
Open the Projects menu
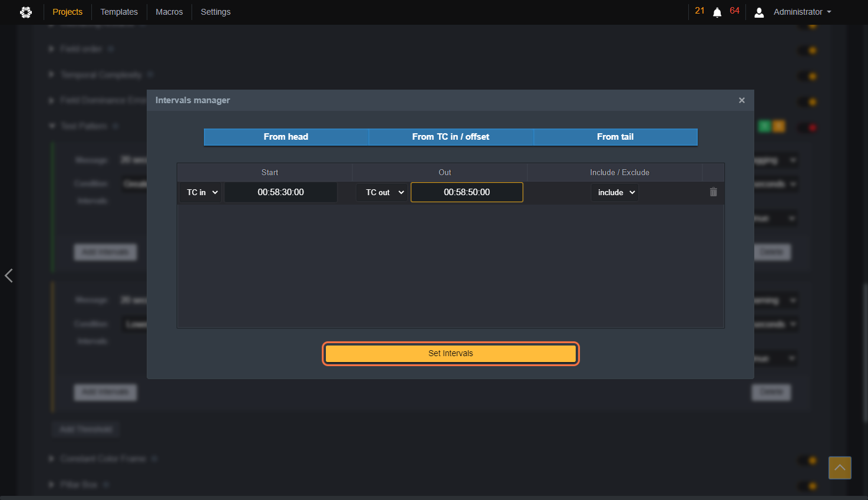67,12
